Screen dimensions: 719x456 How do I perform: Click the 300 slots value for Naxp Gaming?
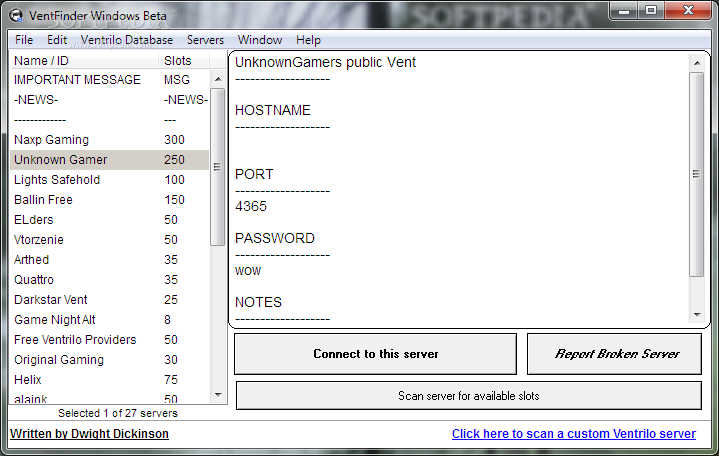[x=174, y=140]
